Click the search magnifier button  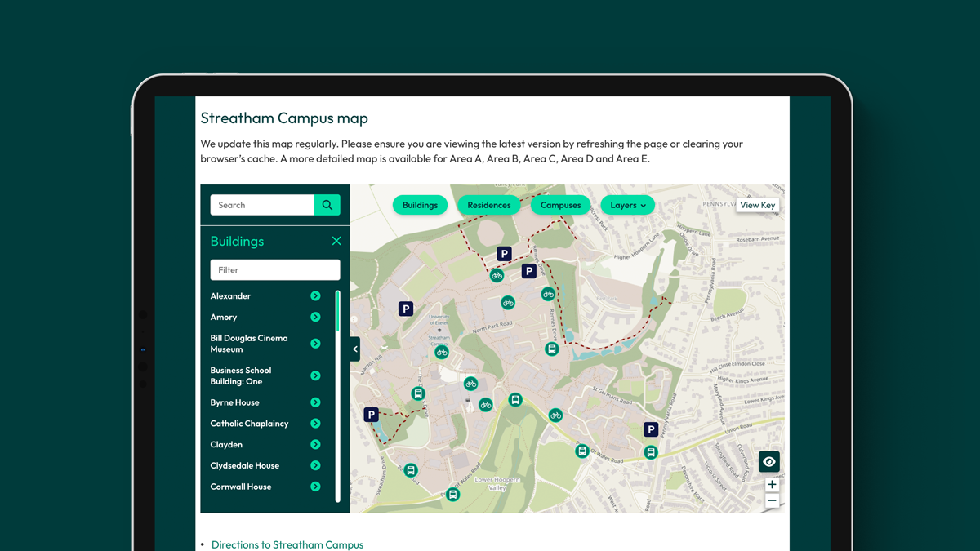coord(327,205)
